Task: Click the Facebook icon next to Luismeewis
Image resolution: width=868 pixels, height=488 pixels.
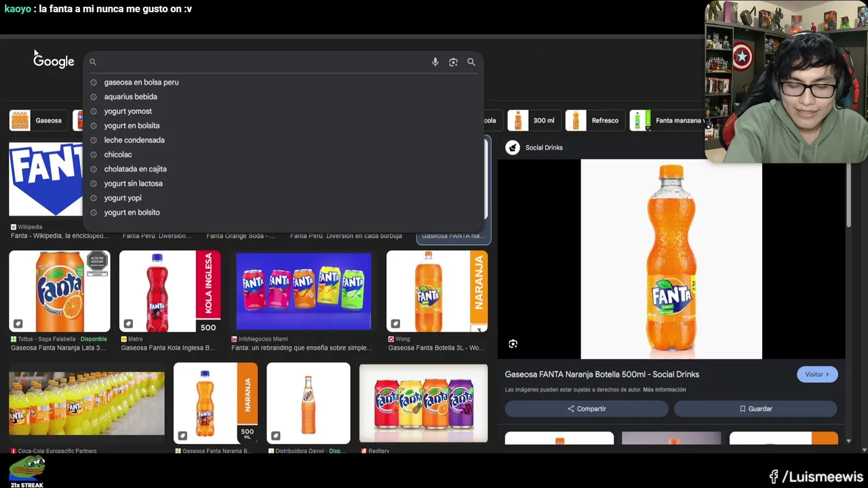Action: pos(774,477)
